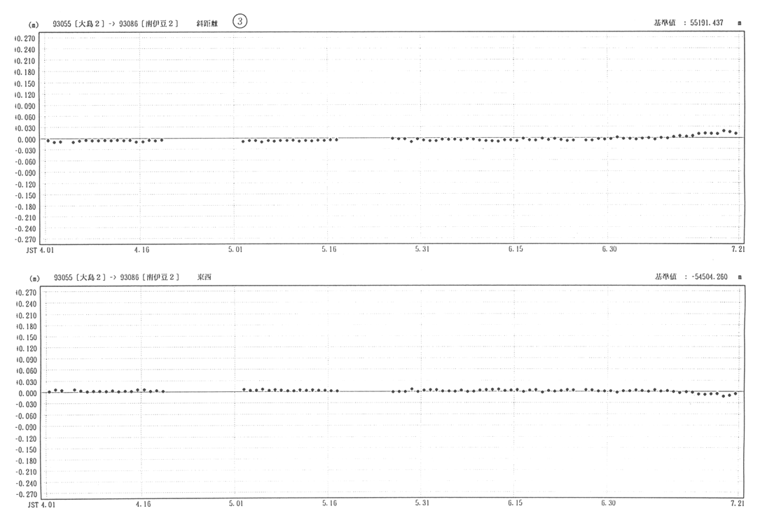The width and height of the screenshot is (767, 532).
Task: Click the upper chart reference value 55191.437
Action: click(x=706, y=23)
